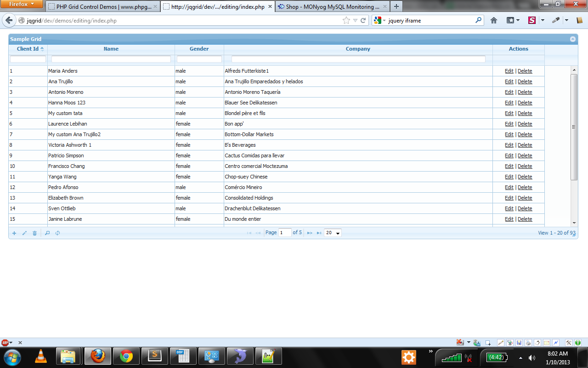The width and height of the screenshot is (588, 368).
Task: Click the delete row trash icon
Action: (34, 233)
